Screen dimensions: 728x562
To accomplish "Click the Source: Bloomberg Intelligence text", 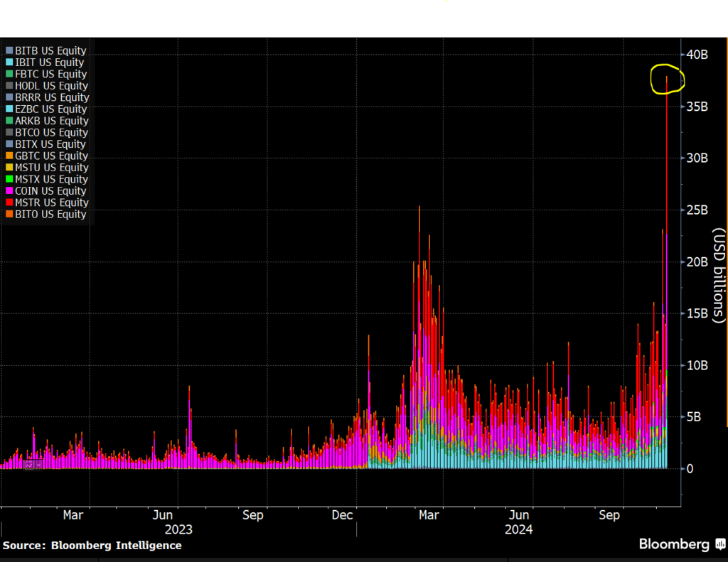I will (92, 545).
